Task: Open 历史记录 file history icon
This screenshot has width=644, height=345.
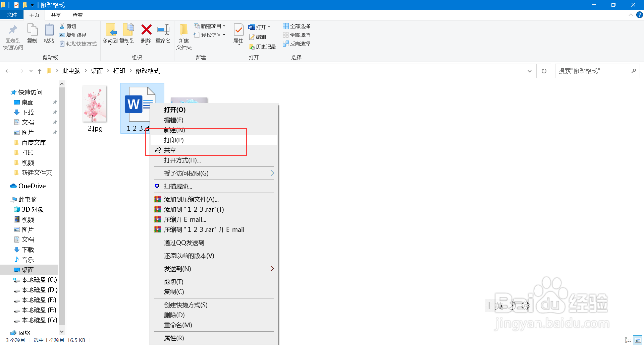Action: pos(252,47)
